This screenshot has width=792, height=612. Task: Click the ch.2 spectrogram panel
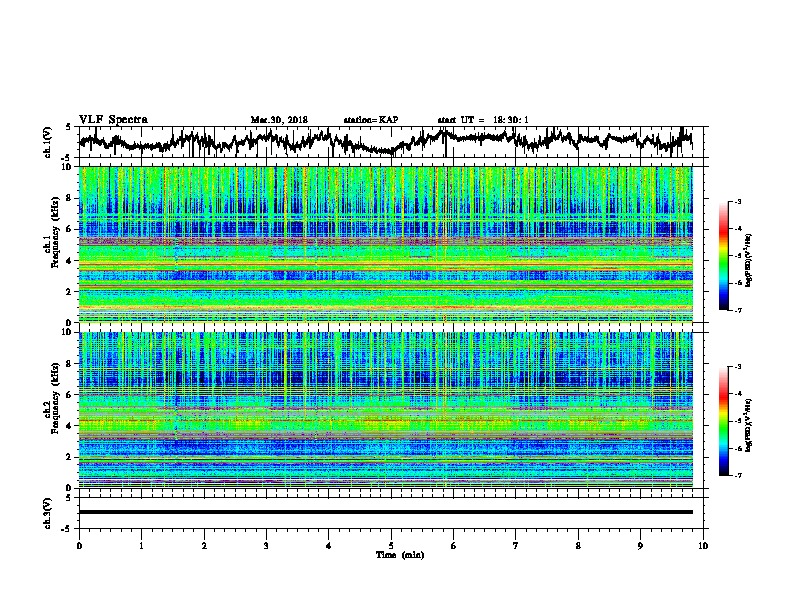point(386,410)
